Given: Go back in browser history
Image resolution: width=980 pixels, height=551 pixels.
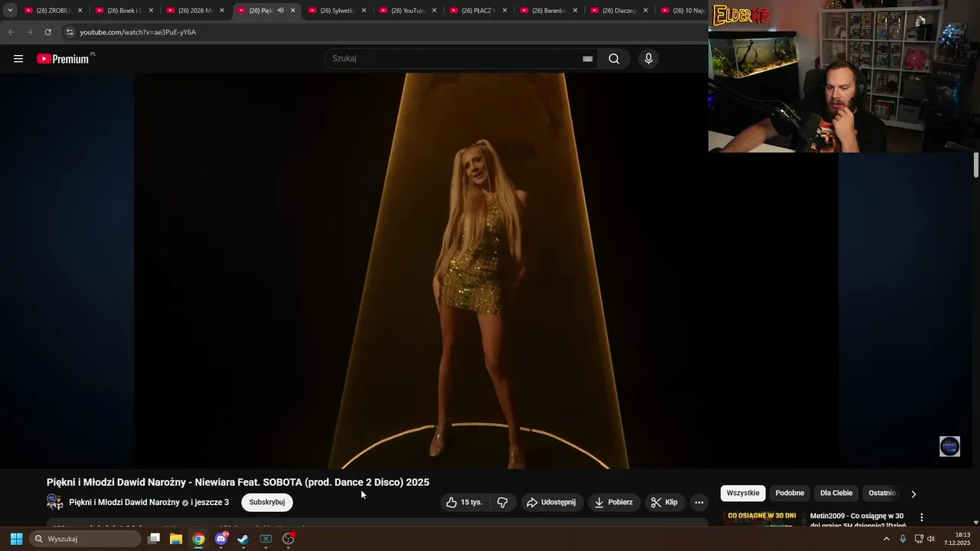Looking at the screenshot, I should (x=11, y=32).
